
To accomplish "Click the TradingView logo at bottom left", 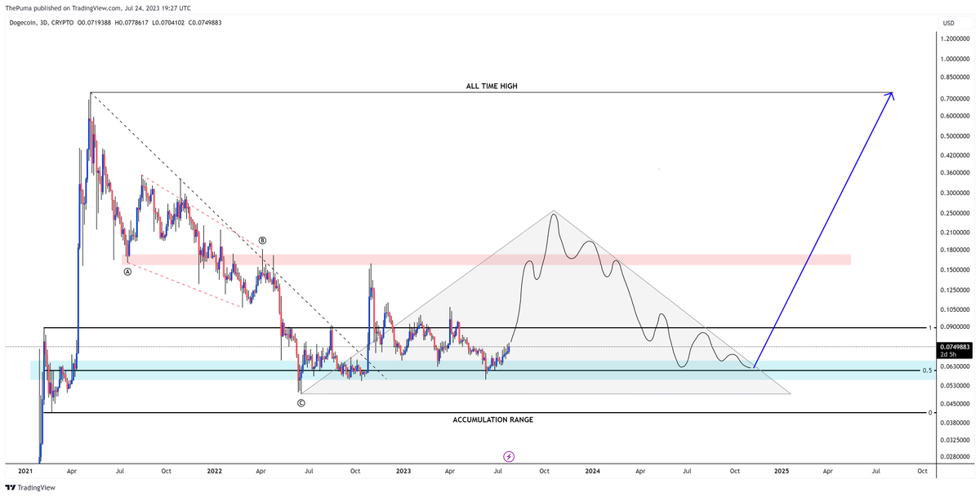I will click(x=30, y=487).
